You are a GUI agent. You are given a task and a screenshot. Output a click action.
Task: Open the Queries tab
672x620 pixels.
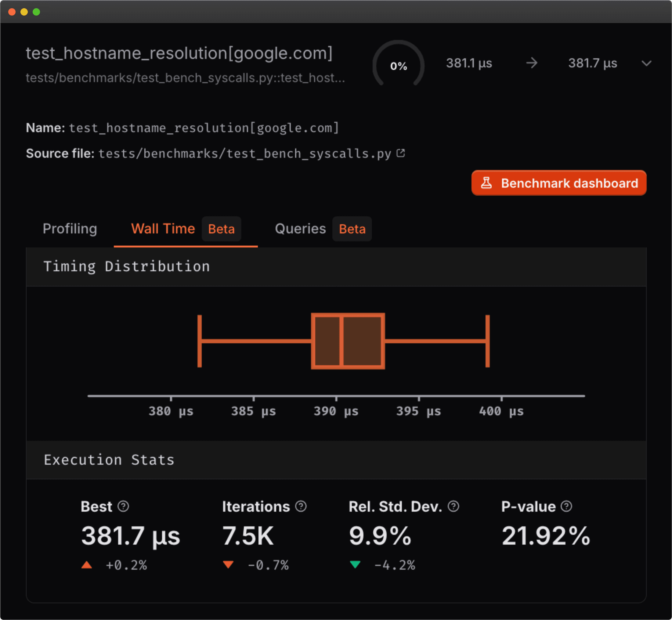point(300,229)
